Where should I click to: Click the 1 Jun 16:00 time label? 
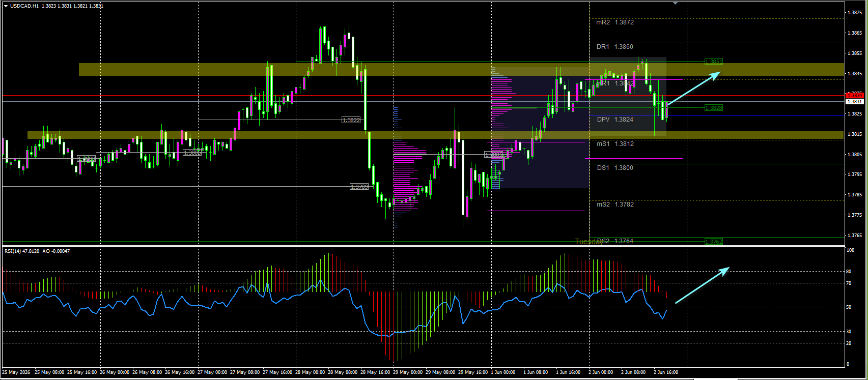click(568, 372)
